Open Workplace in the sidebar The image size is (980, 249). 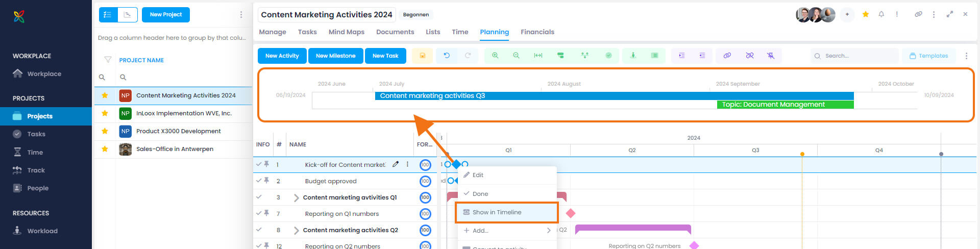[44, 73]
